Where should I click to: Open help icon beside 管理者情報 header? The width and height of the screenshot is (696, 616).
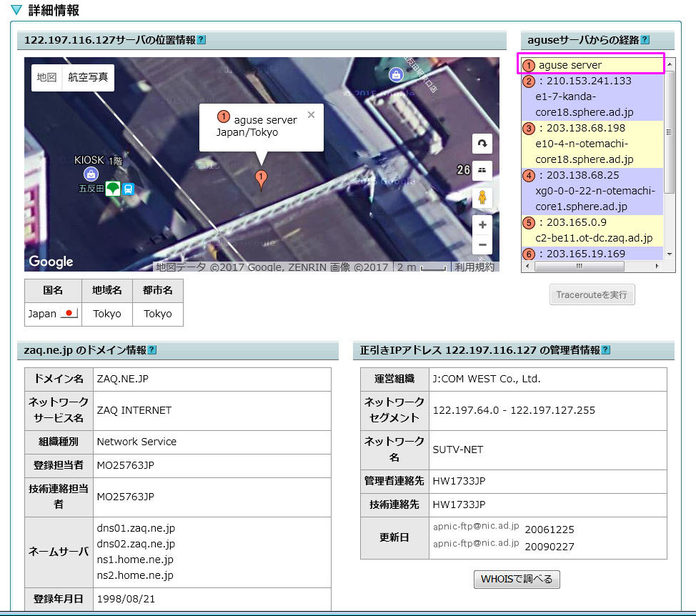pyautogui.click(x=605, y=349)
